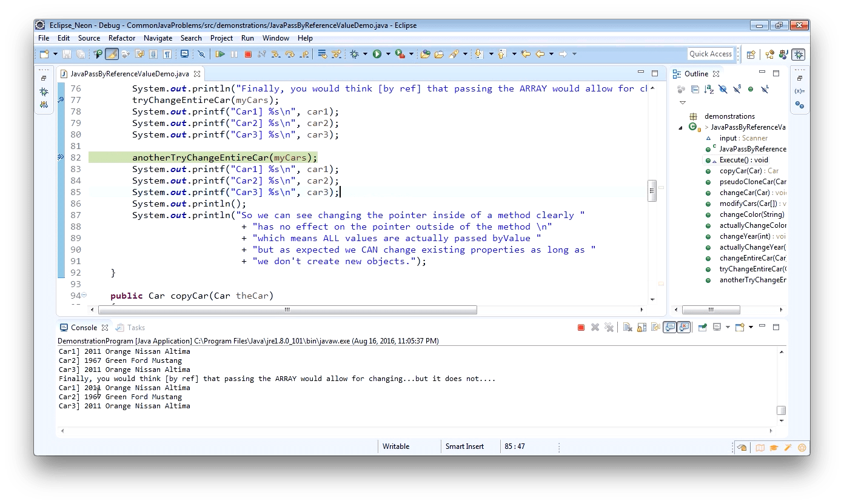This screenshot has height=504, width=844.
Task: Click the Skip All Breakpoints icon
Action: [x=202, y=54]
